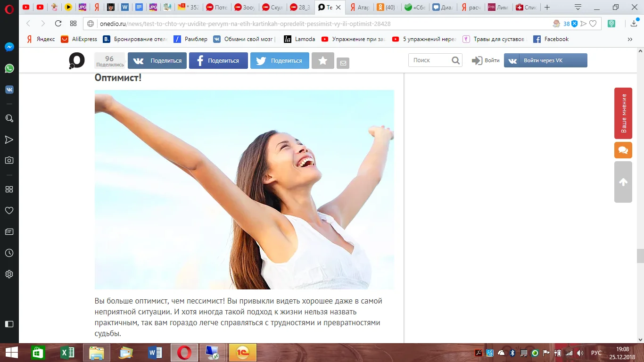This screenshot has width=644, height=362.
Task: Click the Facebook Поделиться share button
Action: coord(218,61)
